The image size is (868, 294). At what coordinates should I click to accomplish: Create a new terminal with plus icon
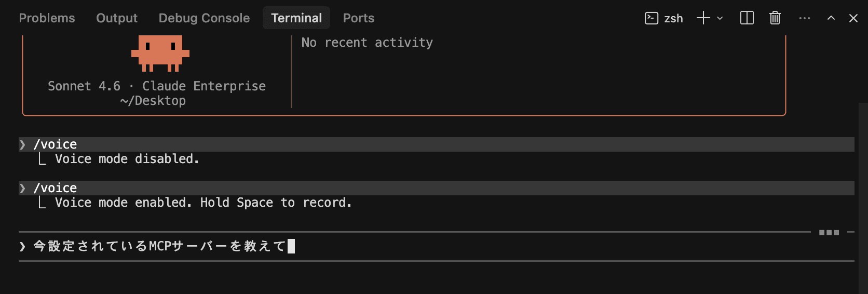pos(703,18)
